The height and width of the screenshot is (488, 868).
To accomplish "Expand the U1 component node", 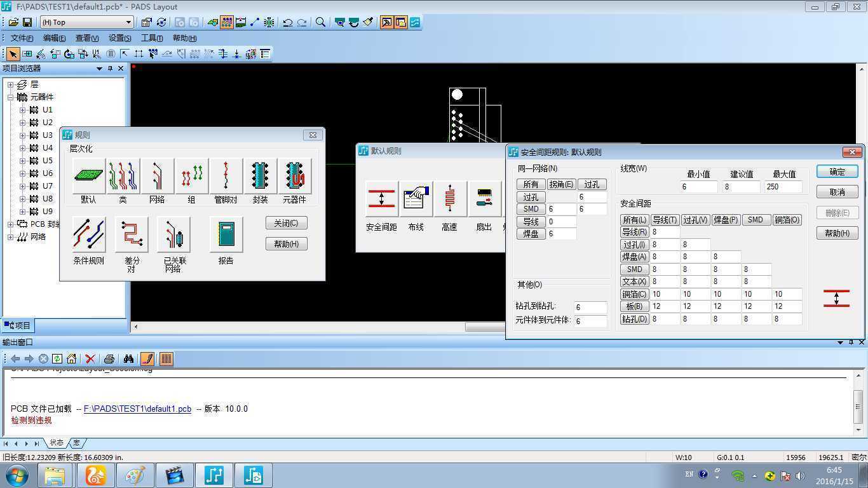I will 22,110.
